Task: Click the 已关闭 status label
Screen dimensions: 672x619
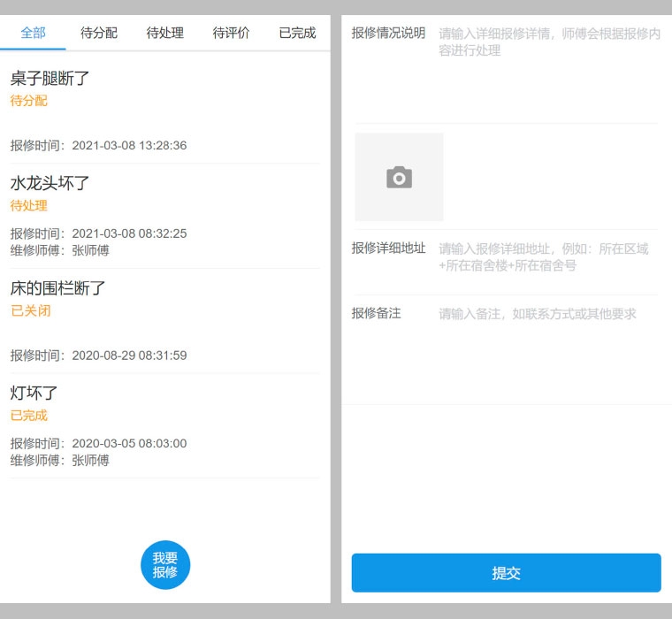Action: [30, 310]
